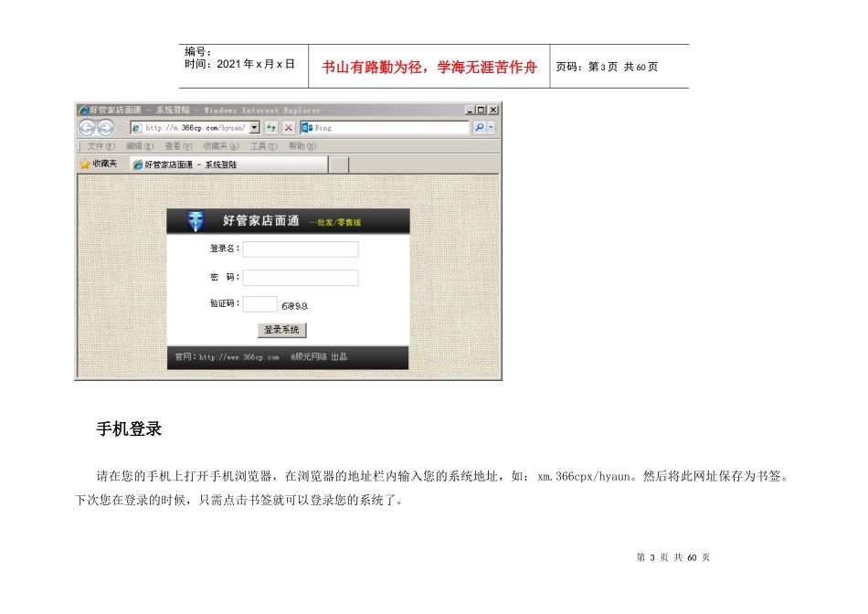This screenshot has width=868, height=614.
Task: Open the 文件 menu
Action: coord(101,146)
